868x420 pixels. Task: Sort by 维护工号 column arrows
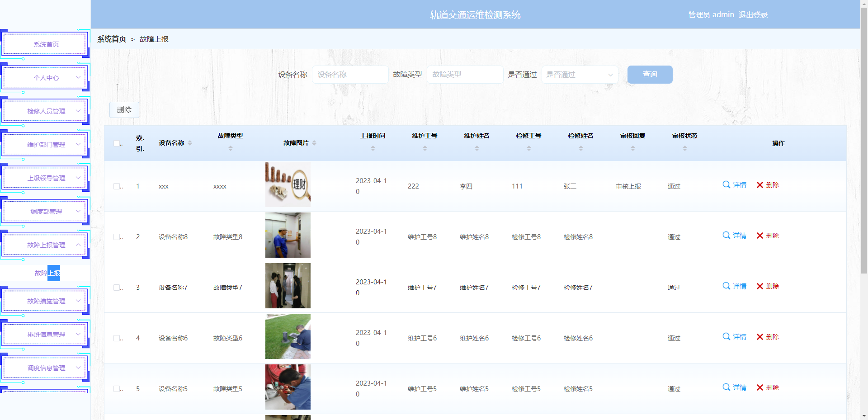[425, 148]
